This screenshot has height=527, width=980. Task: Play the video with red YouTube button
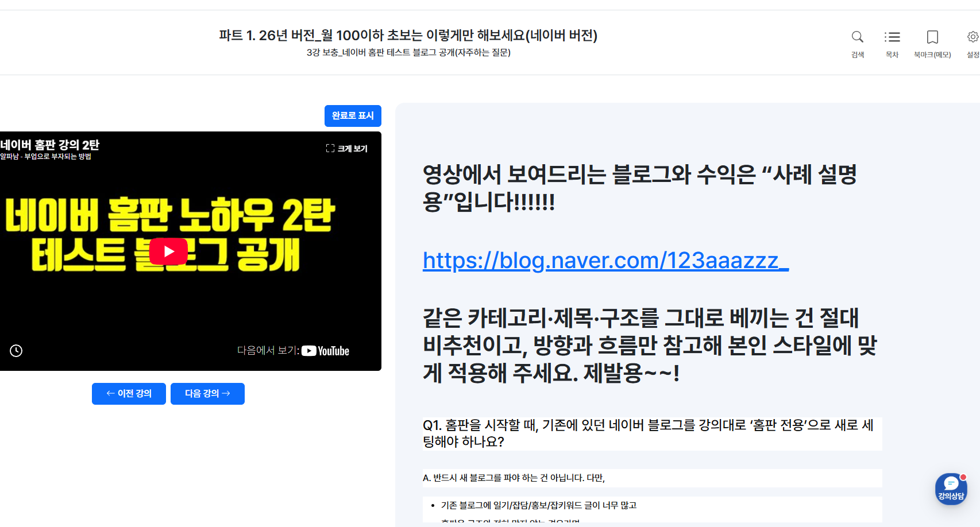coord(168,251)
